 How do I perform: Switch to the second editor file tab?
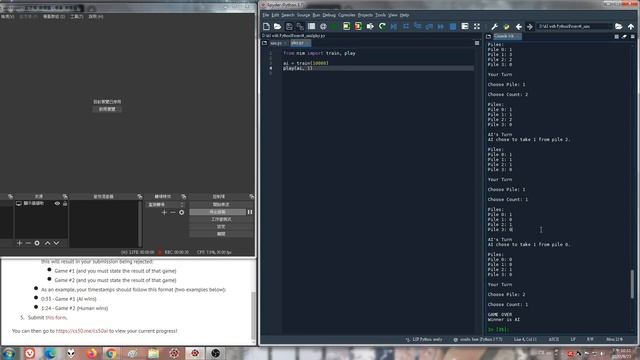(300, 43)
